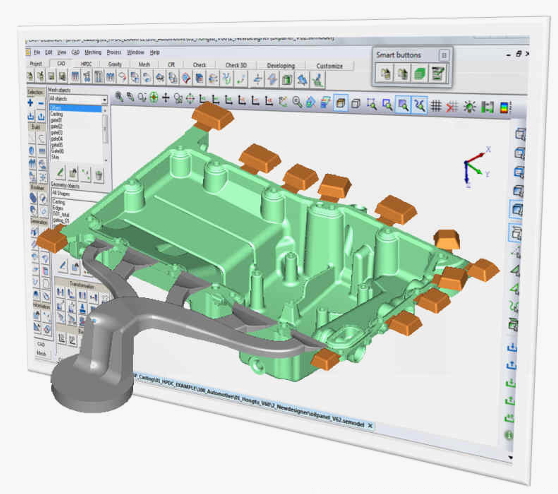Screen dimensions: 558x494
Task: Click the green light bulb lighting icon
Action: coord(470,106)
